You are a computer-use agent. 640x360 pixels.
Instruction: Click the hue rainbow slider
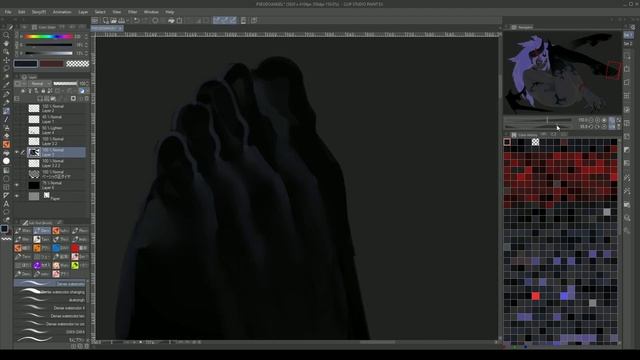click(x=49, y=37)
